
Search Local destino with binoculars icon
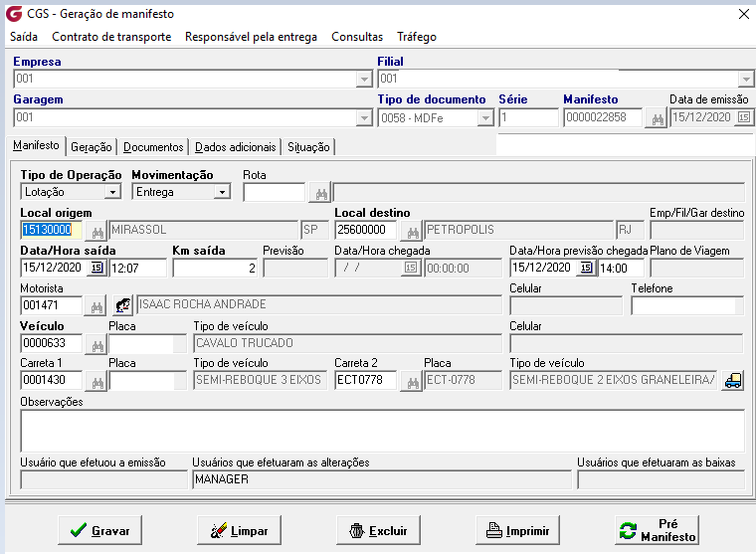click(x=413, y=232)
